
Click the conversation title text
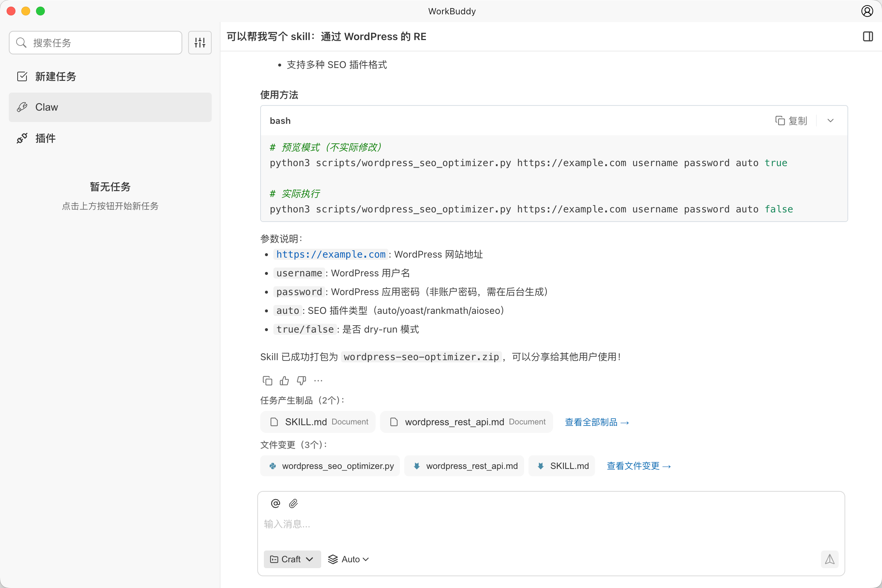pos(326,36)
